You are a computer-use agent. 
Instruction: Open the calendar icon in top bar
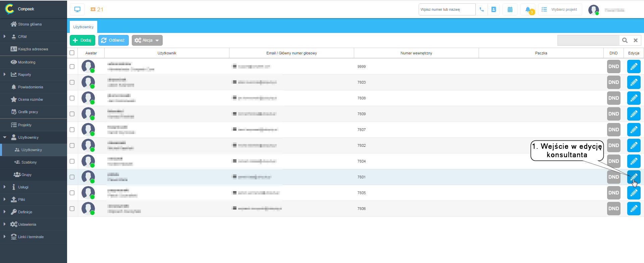[x=510, y=9]
